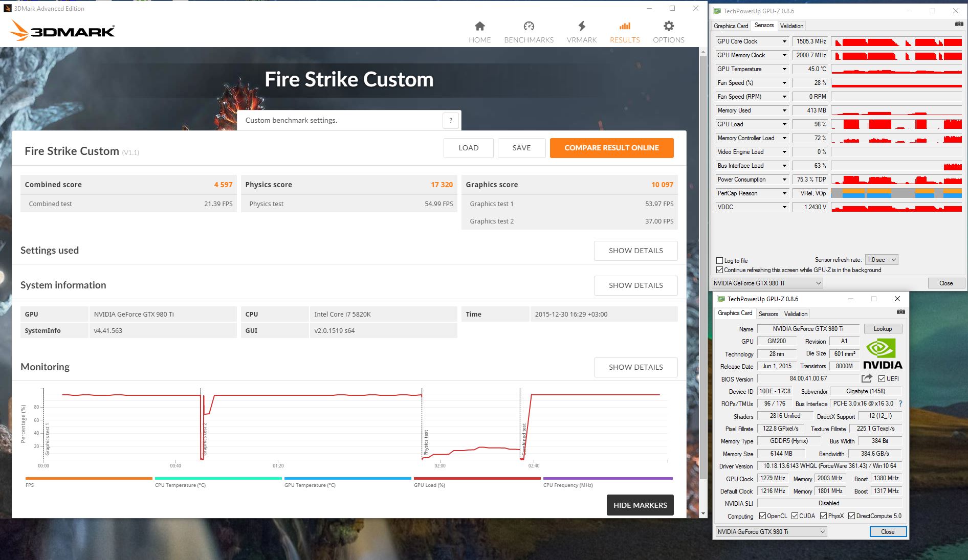Click the Physics test timeline marker
The image size is (968, 560).
click(x=426, y=443)
